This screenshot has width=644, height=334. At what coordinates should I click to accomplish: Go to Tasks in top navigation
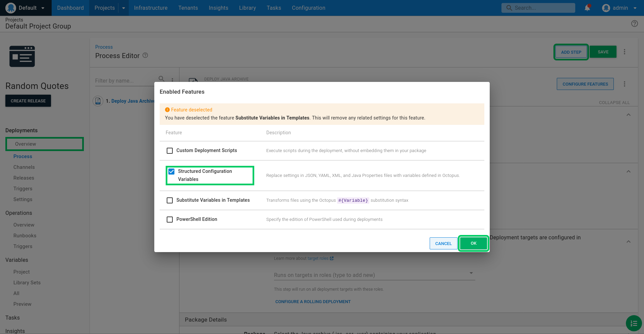coord(274,8)
